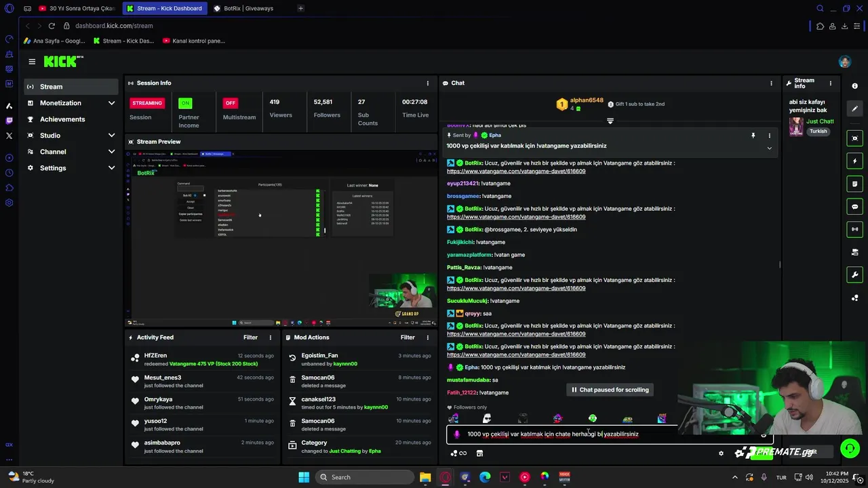Toggle Activity Feed lightning panel icon
This screenshot has height=488, width=868.
click(854, 161)
